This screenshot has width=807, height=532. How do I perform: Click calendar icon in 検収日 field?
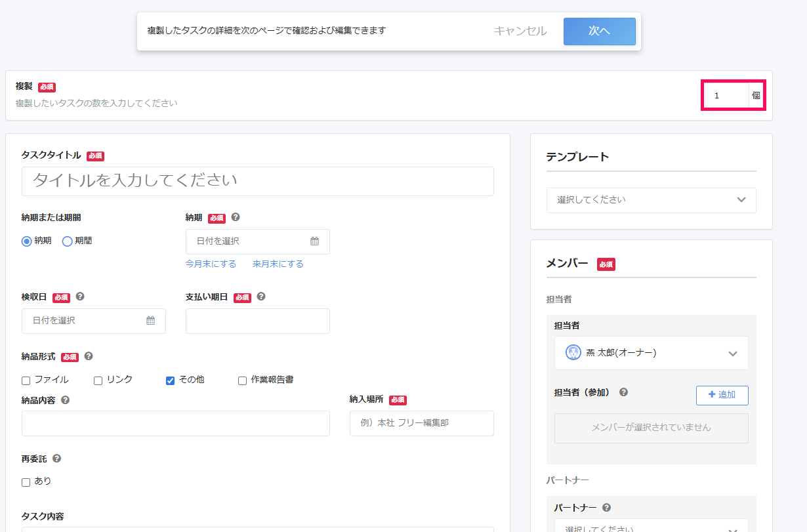(151, 321)
